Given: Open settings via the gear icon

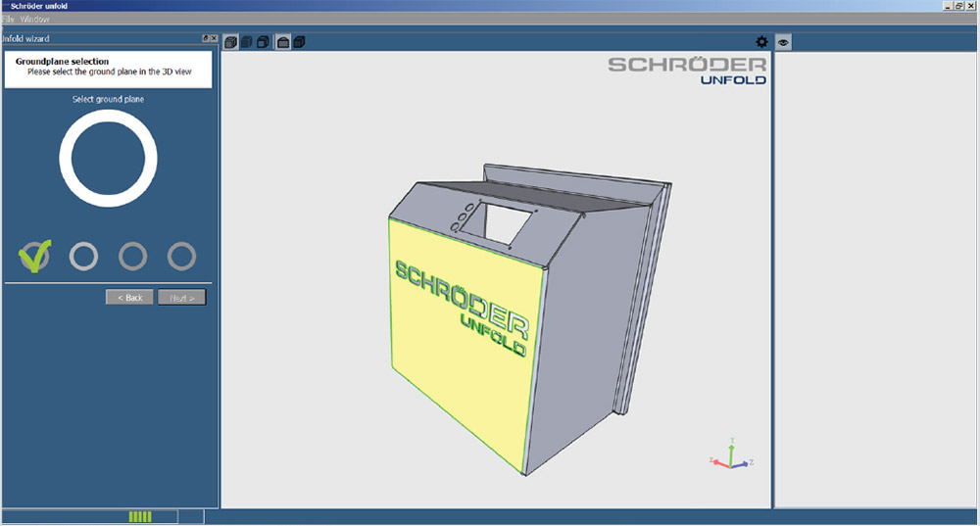Looking at the screenshot, I should (761, 42).
